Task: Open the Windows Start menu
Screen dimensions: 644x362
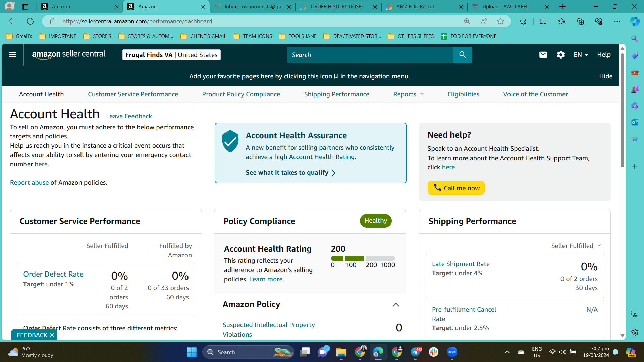Action: 192,352
